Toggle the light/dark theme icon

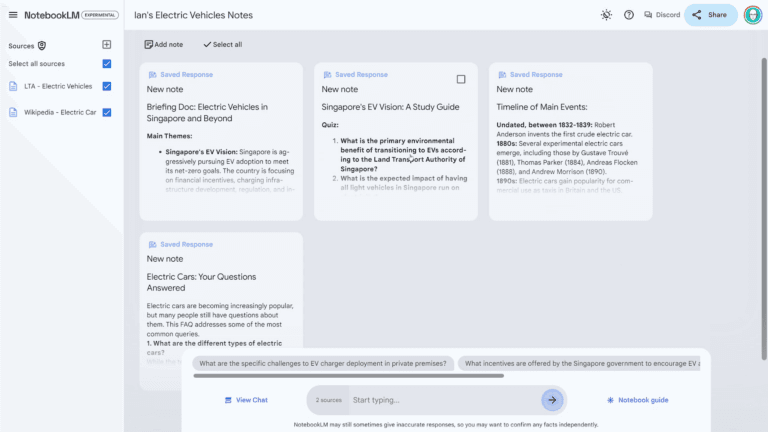pyautogui.click(x=606, y=15)
